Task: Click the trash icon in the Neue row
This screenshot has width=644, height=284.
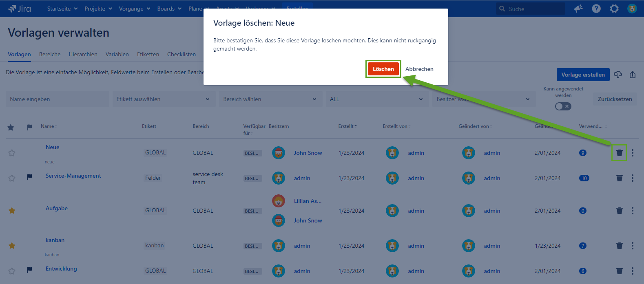Action: tap(619, 153)
